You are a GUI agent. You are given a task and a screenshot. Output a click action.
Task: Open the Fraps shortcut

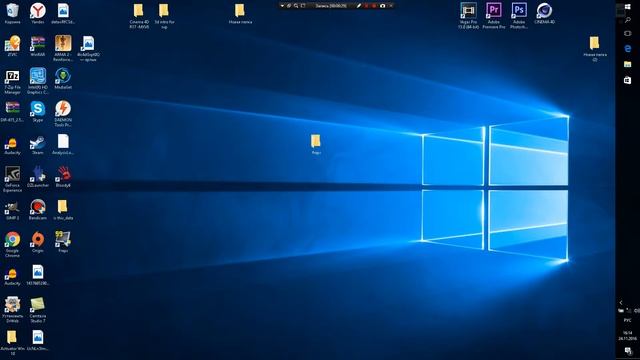[63, 242]
